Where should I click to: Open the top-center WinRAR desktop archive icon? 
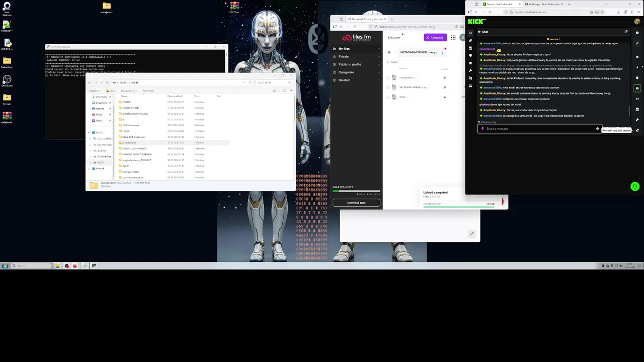(234, 8)
